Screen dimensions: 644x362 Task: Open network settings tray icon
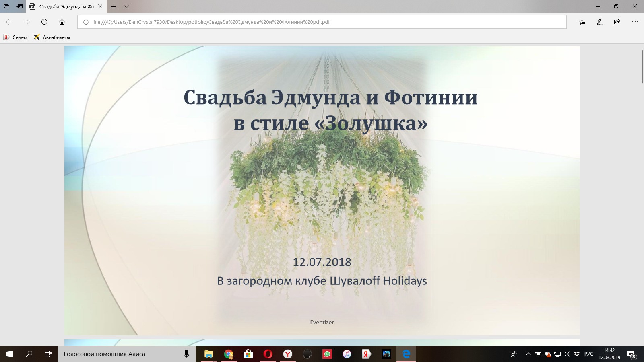click(557, 354)
